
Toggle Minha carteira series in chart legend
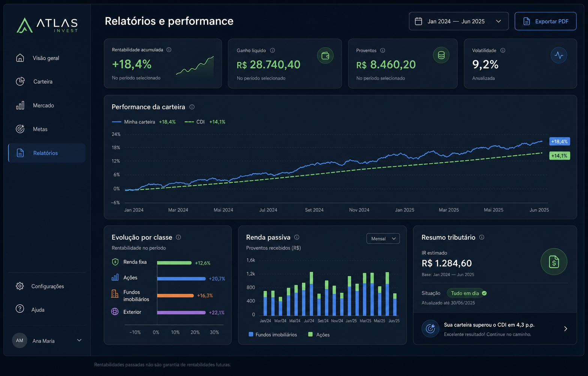click(x=144, y=122)
